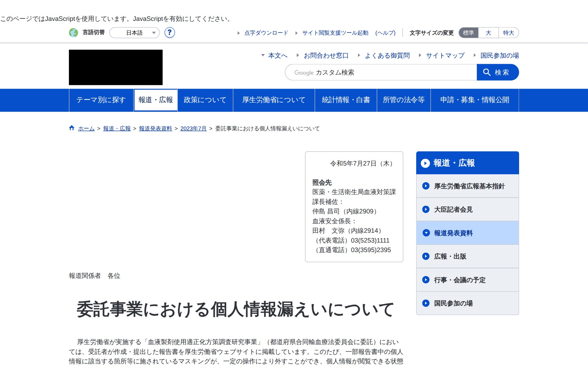Follow the 2023年7月 breadcrumb link
Image resolution: width=588 pixels, height=368 pixels.
tap(193, 128)
